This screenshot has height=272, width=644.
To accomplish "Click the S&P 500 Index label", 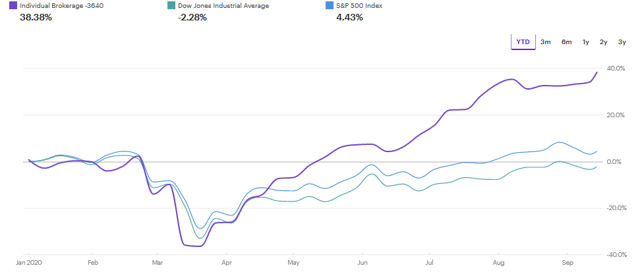I will click(x=364, y=5).
